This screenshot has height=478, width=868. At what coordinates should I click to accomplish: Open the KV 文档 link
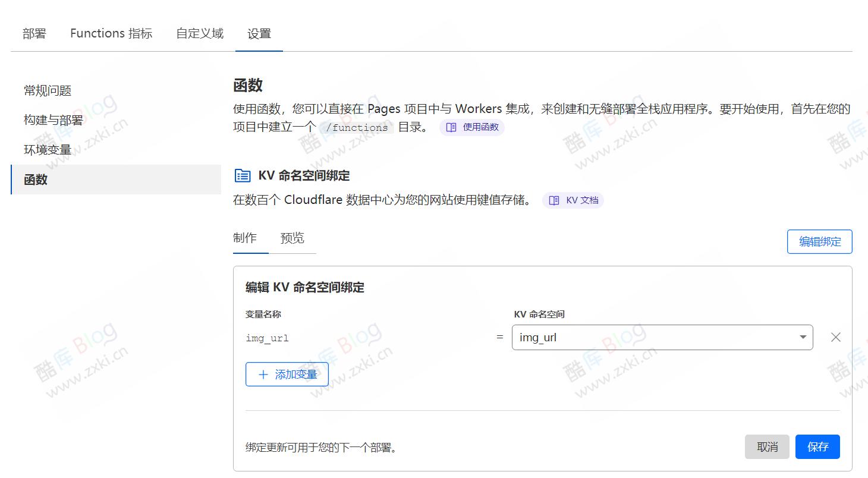click(x=573, y=200)
